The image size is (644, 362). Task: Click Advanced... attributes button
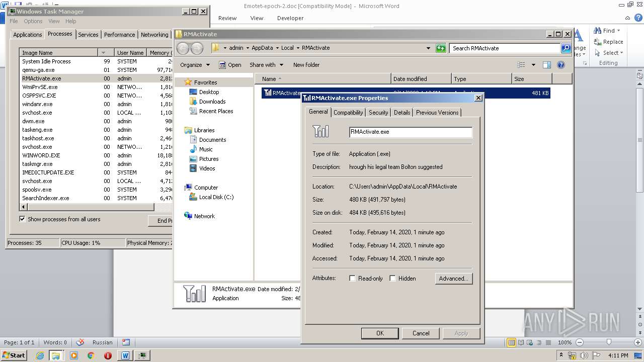coord(453,279)
